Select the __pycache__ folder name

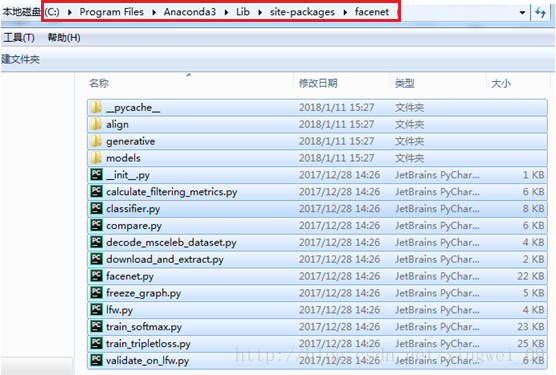pos(133,107)
